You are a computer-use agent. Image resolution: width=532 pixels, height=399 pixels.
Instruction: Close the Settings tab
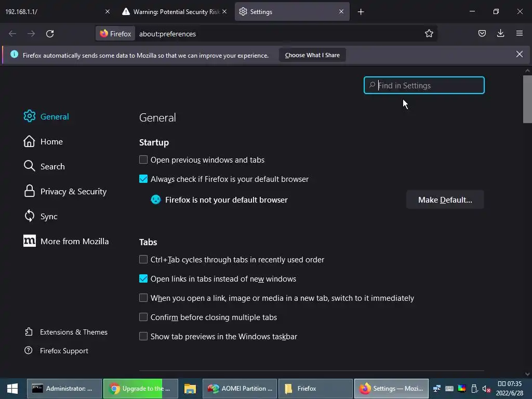[341, 11]
